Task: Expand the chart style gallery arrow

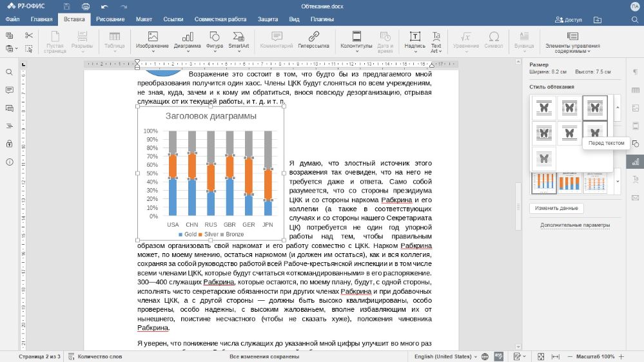Action: (x=618, y=181)
